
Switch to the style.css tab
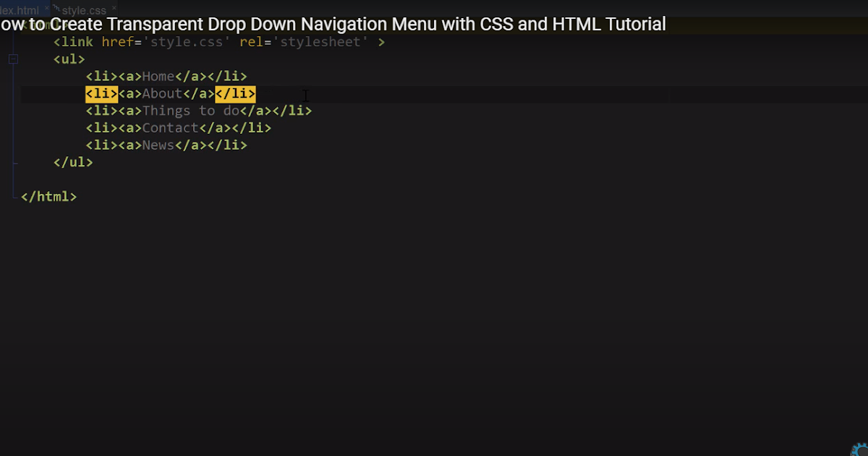(83, 10)
